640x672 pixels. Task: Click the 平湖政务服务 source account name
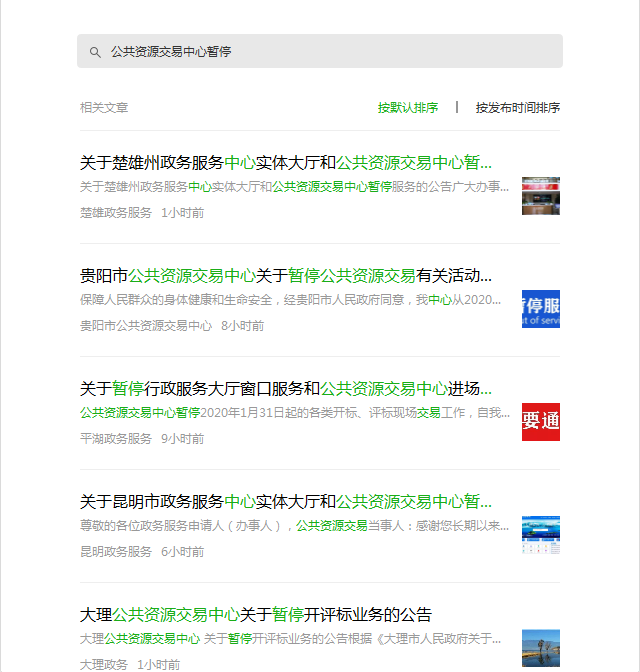116,439
